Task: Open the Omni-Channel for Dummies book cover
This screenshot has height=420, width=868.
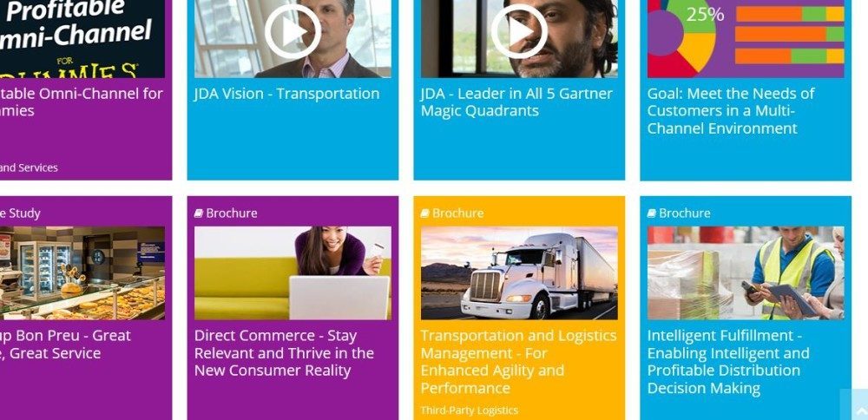Action: [82, 39]
